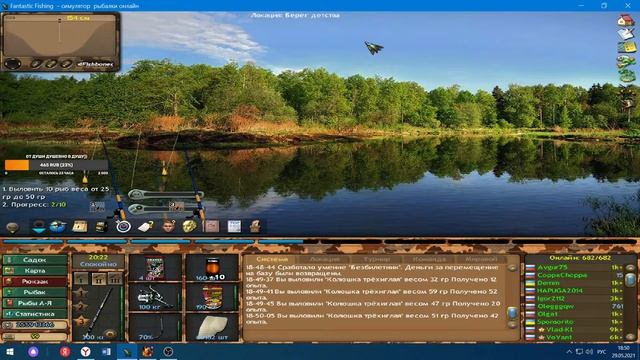
Task: Open the note with question mark icon
Action: click(146, 227)
